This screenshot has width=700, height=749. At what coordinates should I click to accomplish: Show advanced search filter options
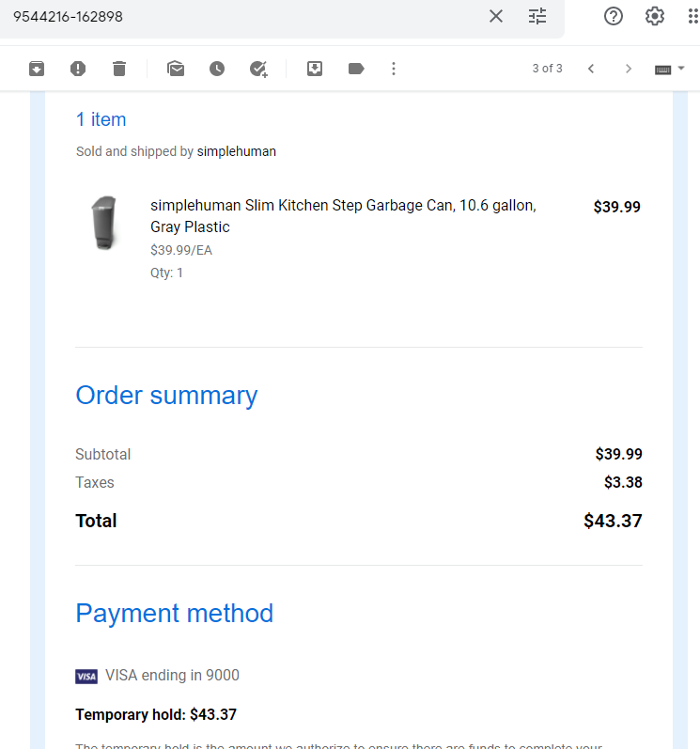(x=537, y=16)
